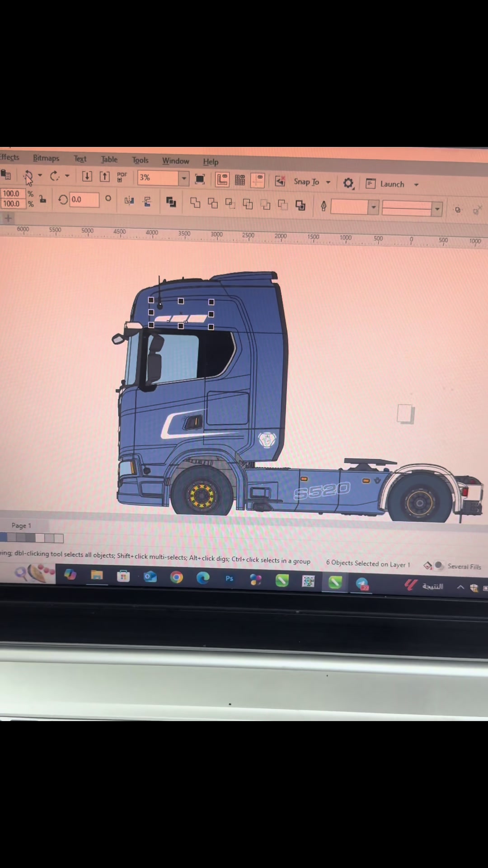
Task: Click the Simplify shaping icon
Action: (x=248, y=204)
